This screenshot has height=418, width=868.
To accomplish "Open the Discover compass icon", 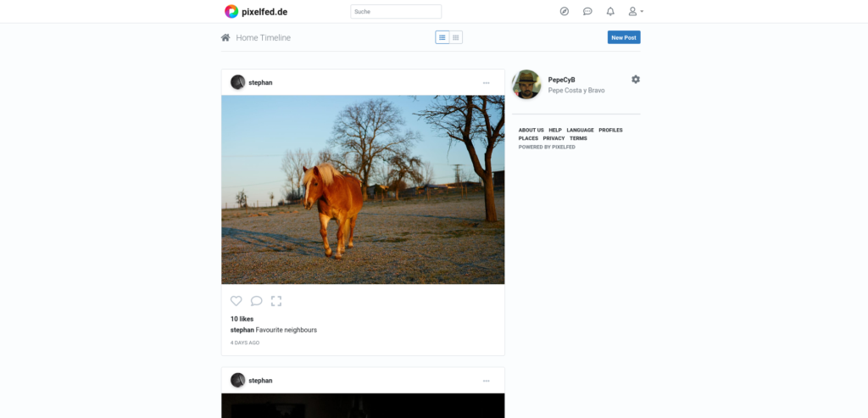I will click(x=565, y=11).
